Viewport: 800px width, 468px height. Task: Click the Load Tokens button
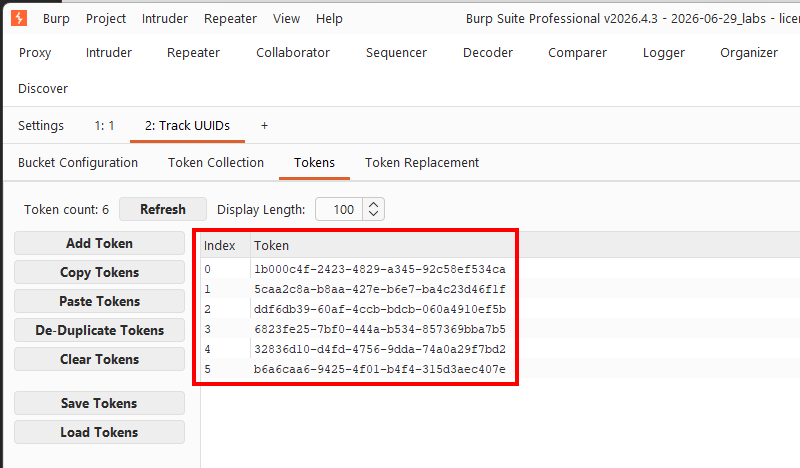coord(99,432)
